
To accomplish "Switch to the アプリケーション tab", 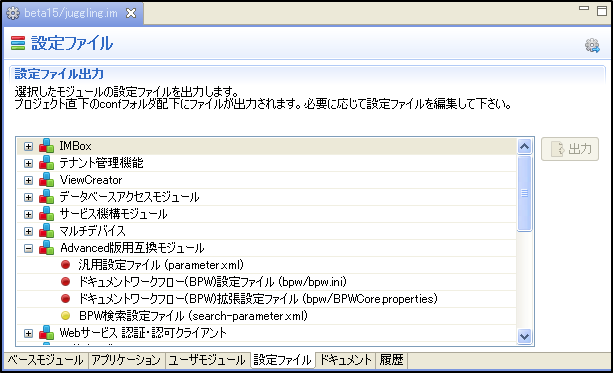I will 126,360.
